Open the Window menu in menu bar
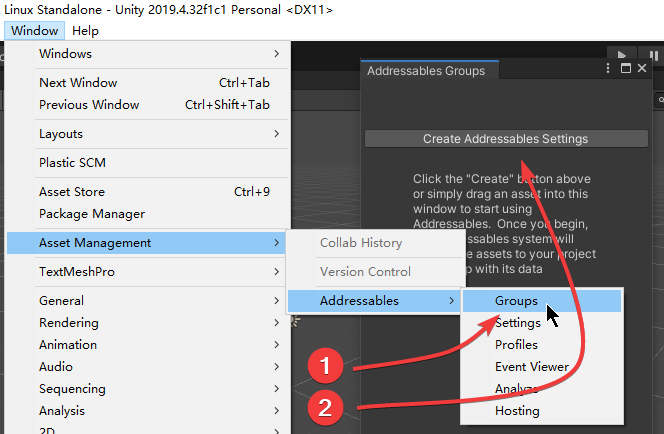 tap(34, 31)
